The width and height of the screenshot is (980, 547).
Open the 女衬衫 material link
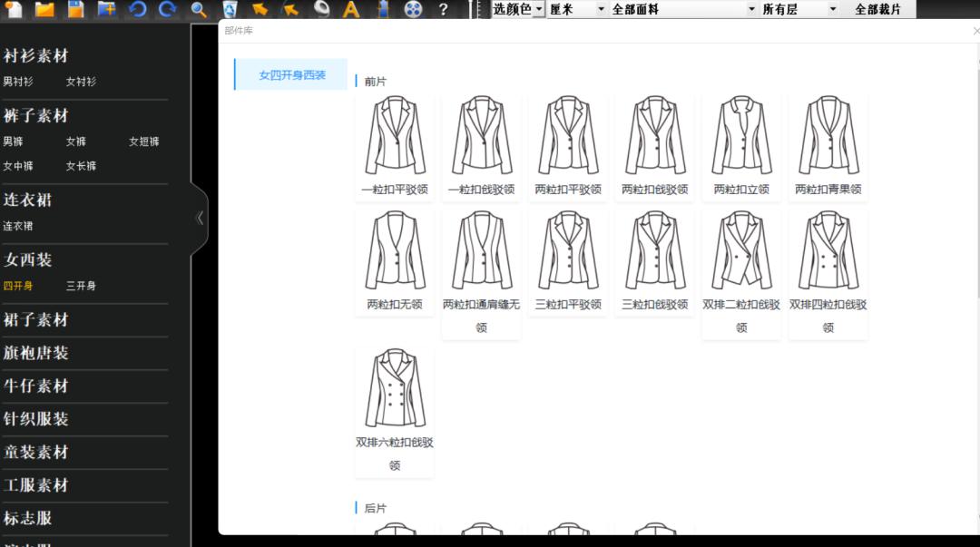82,81
